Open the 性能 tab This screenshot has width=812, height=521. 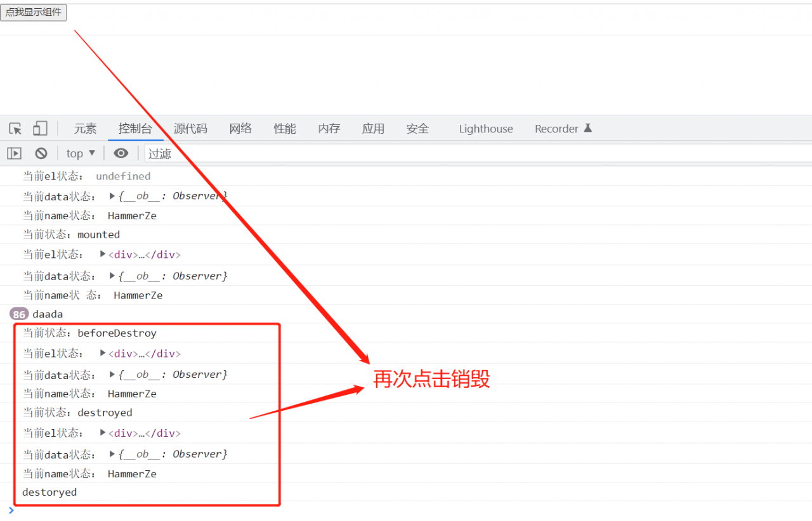[285, 129]
